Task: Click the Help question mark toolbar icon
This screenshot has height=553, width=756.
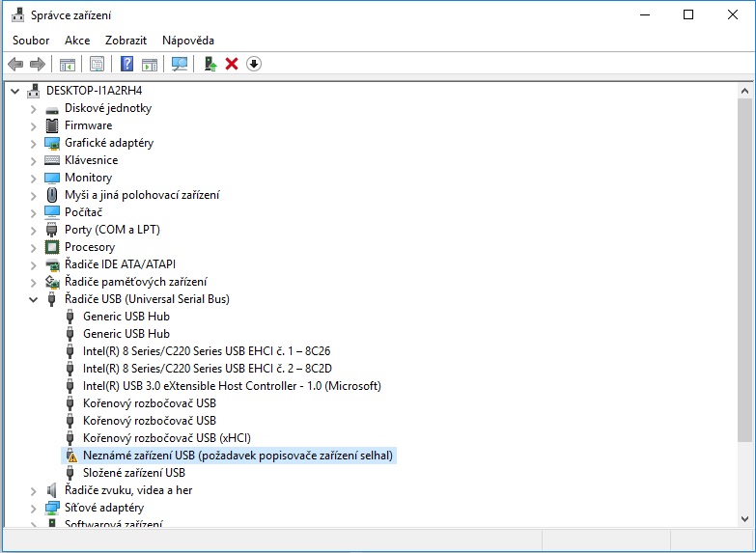Action: (x=126, y=64)
